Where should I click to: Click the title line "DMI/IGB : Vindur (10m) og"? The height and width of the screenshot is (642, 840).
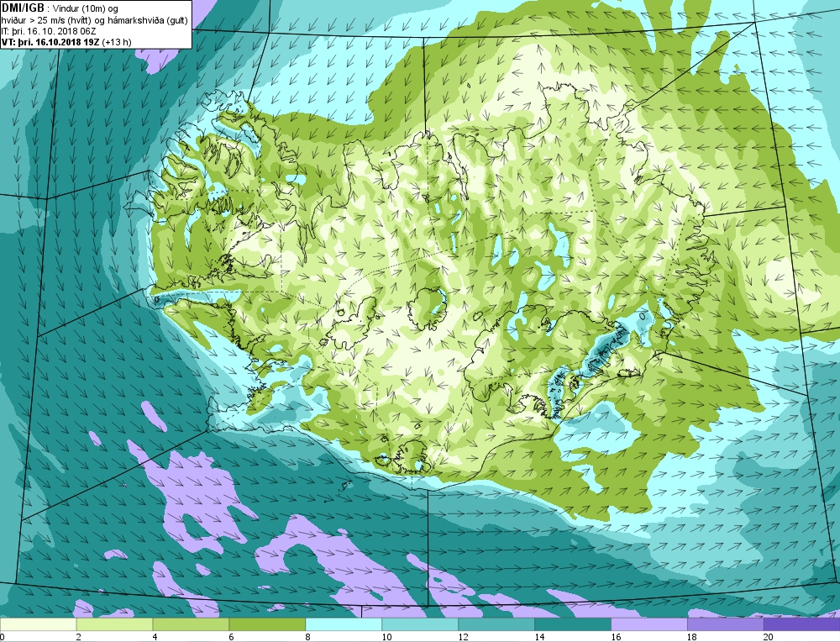click(x=60, y=8)
